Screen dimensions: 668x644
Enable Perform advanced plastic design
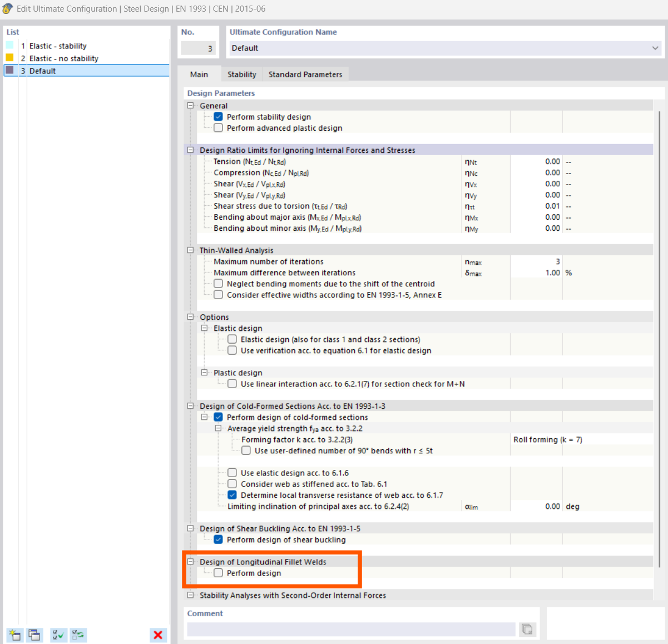(219, 128)
